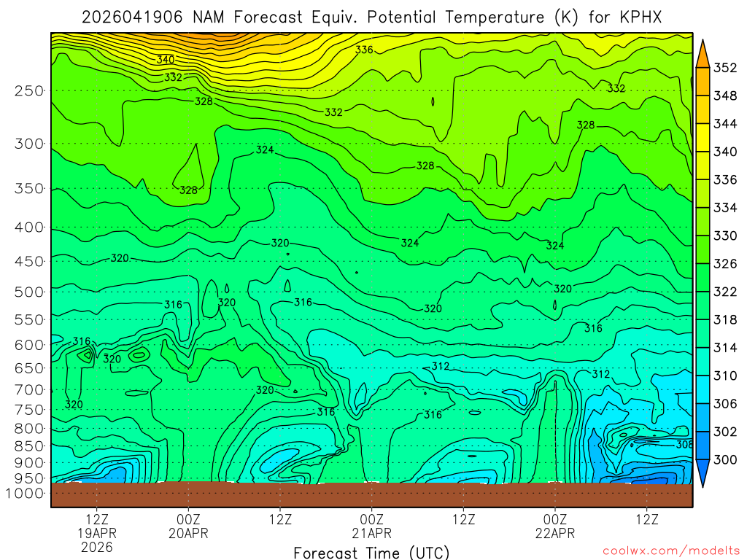Pick color scale segment between 322 and 326
Screen dimensions: 747x560
pyautogui.click(x=703, y=278)
